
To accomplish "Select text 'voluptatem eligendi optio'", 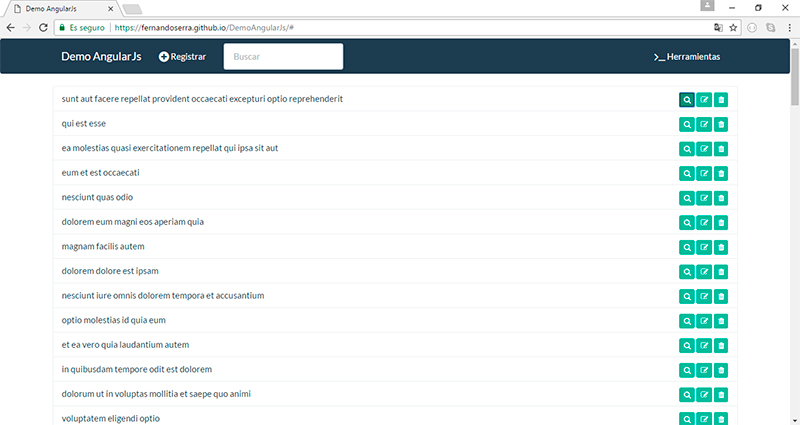I will click(111, 418).
